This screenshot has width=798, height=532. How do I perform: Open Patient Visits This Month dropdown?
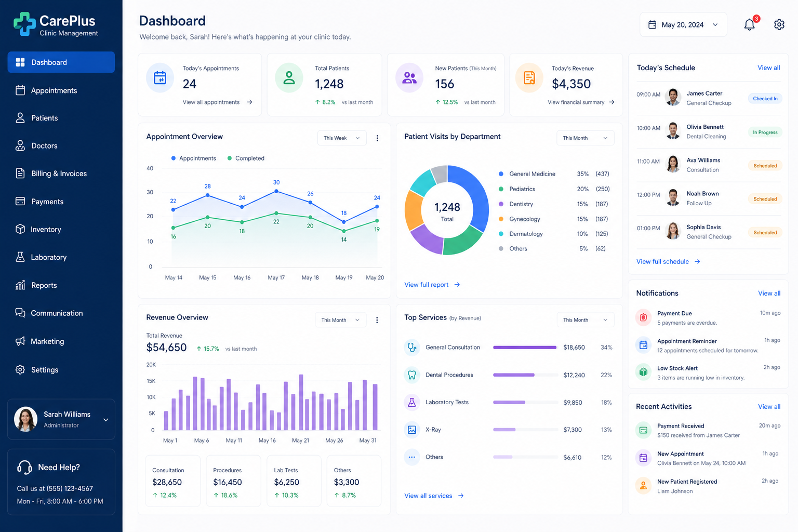click(x=585, y=138)
